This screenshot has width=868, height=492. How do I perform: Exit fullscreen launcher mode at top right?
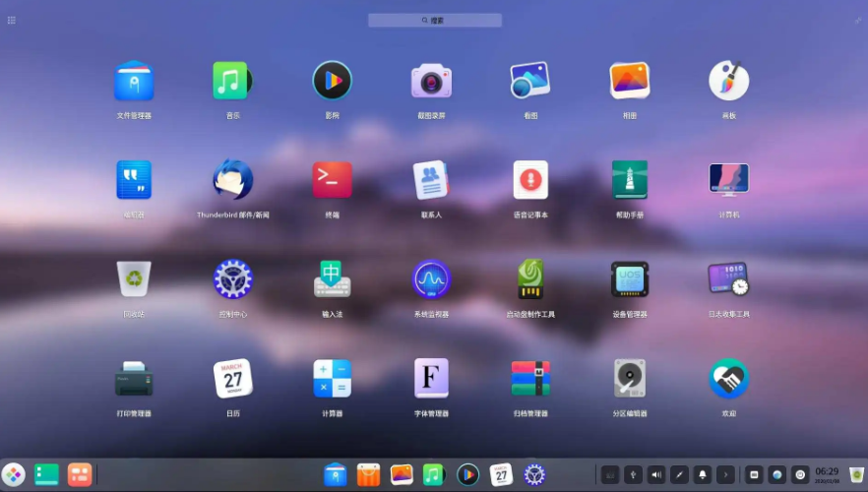point(858,21)
